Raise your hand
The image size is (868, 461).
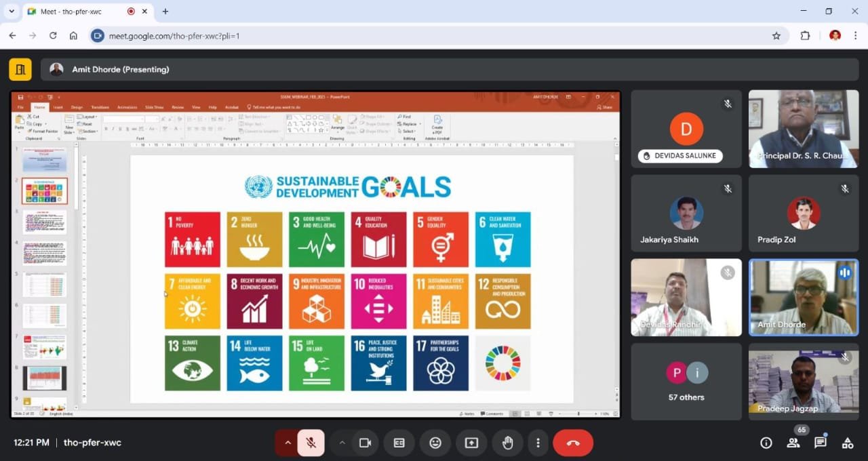507,443
